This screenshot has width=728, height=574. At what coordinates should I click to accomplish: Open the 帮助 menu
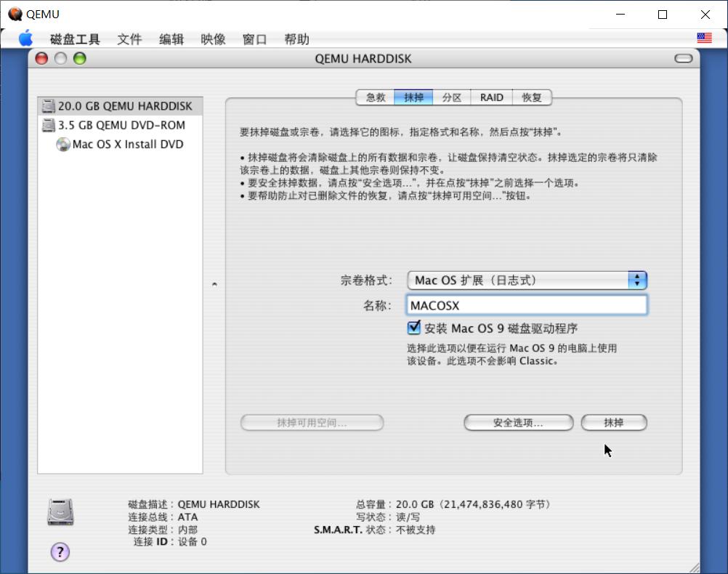296,39
